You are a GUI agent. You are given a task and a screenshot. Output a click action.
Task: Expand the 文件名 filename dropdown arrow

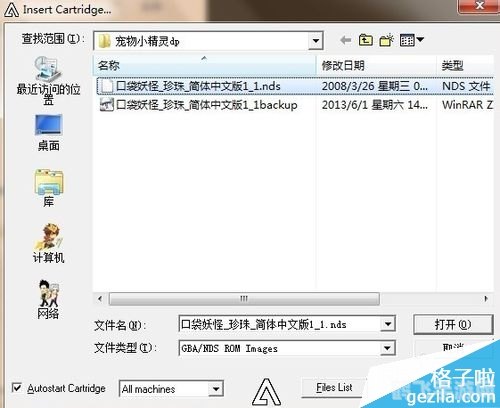point(387,324)
